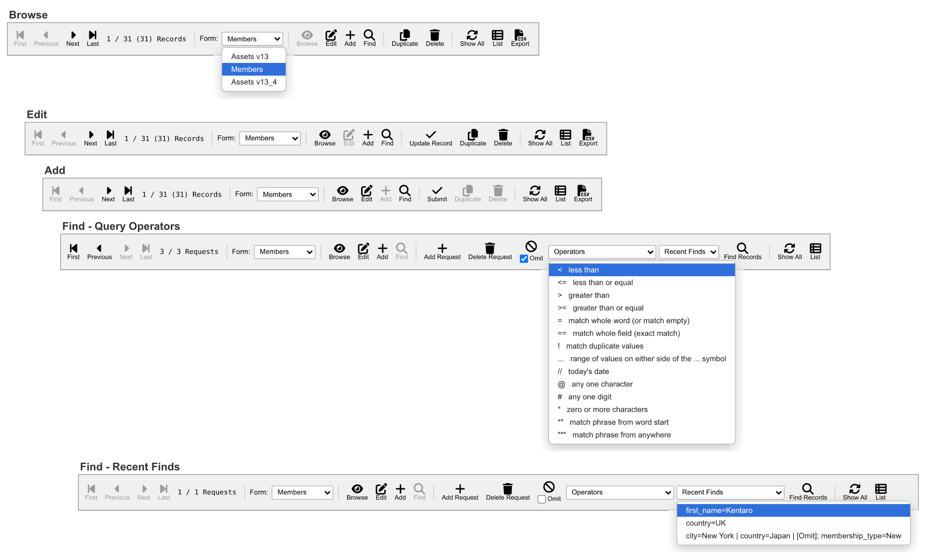Image resolution: width=926 pixels, height=560 pixels.
Task: Click Delete trash icon in Edit toolbar
Action: click(503, 138)
